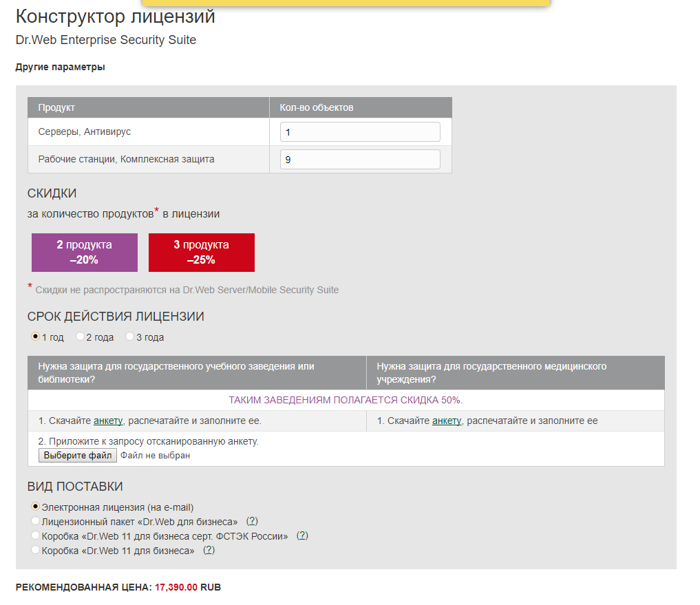700x605 pixels.
Task: Click the ВИД ПОСТАВКИ heading
Action: [x=75, y=486]
